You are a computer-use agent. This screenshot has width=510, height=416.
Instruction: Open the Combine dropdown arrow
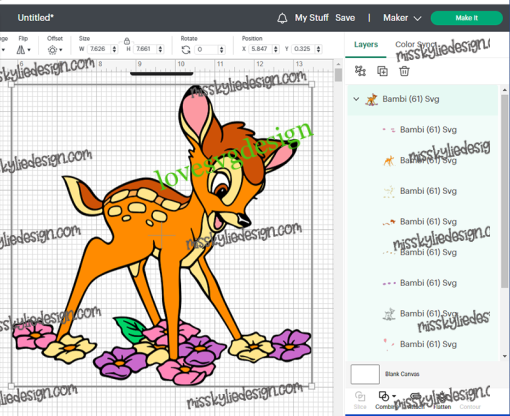tap(394, 396)
